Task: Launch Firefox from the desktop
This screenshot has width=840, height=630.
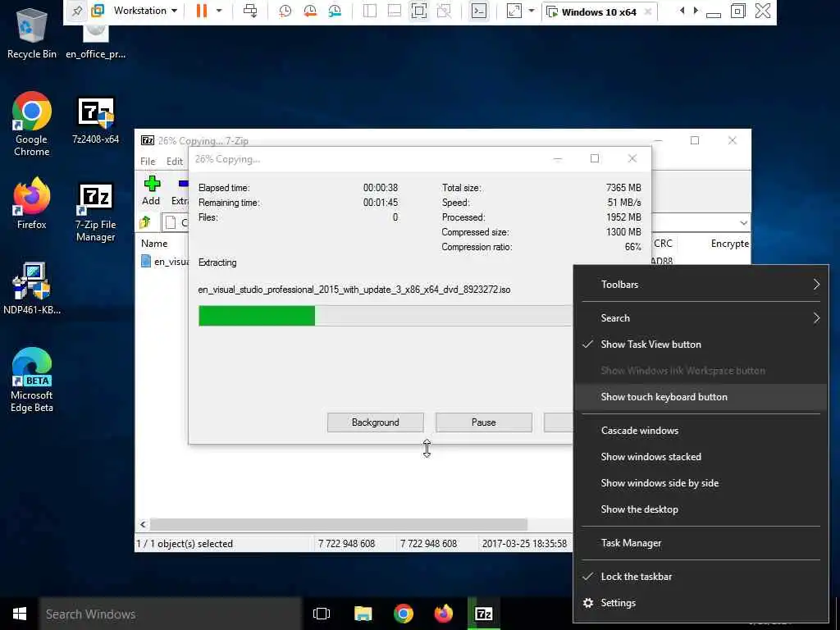Action: coord(32,203)
